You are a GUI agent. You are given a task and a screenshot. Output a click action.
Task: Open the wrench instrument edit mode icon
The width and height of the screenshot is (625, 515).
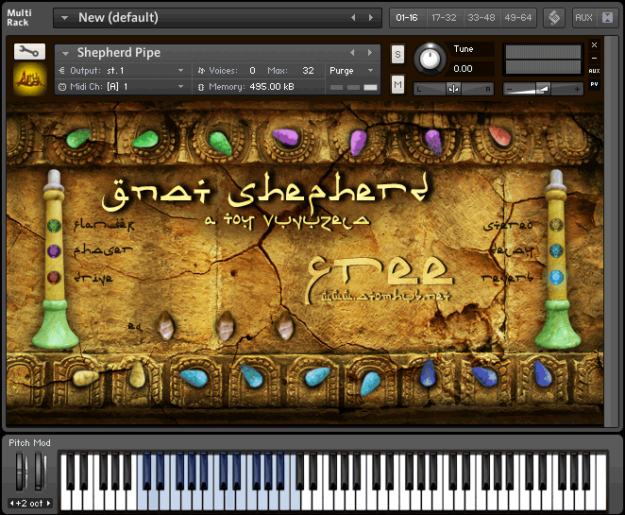(29, 51)
